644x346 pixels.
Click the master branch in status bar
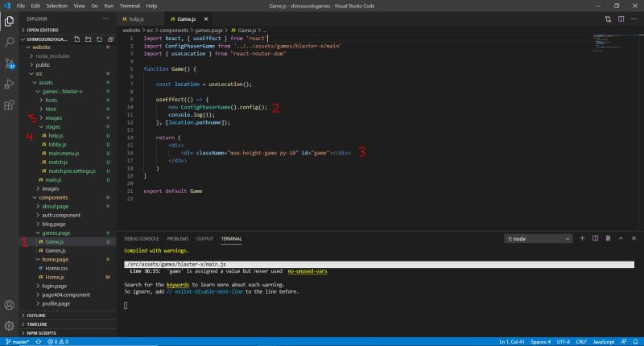(x=18, y=341)
